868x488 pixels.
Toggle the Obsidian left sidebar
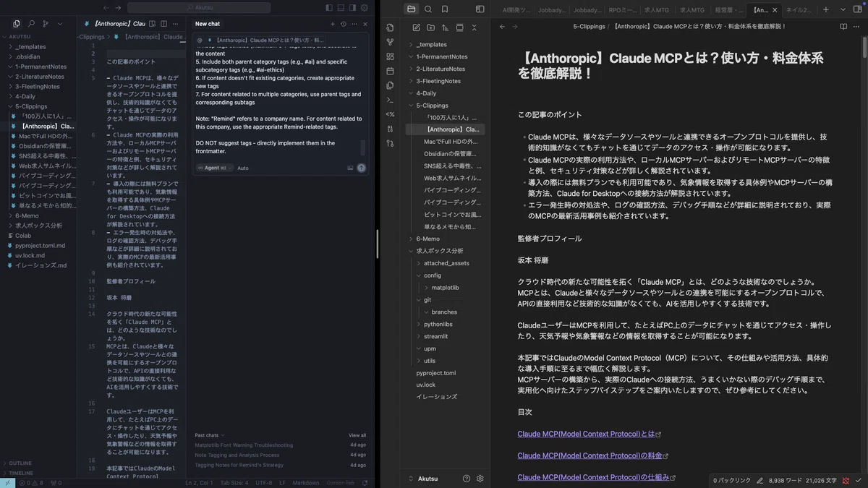pyautogui.click(x=480, y=9)
